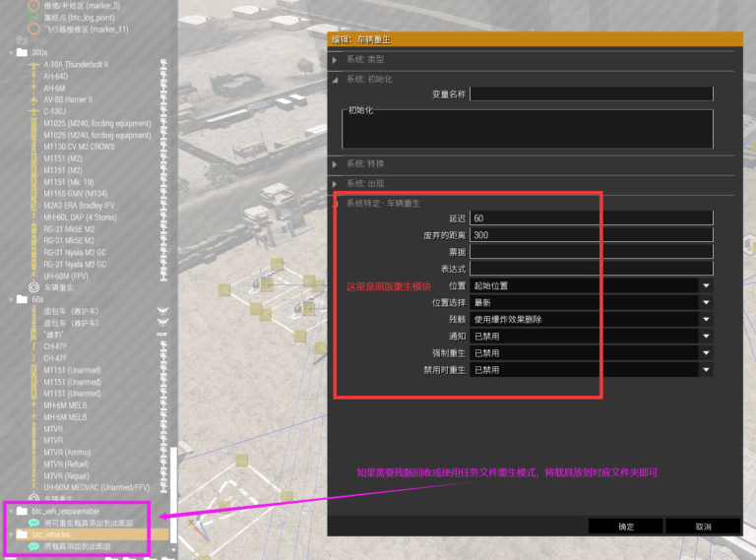Select the M1165 GMV (M134) icon
Screen dimensions: 756x560
click(x=33, y=194)
